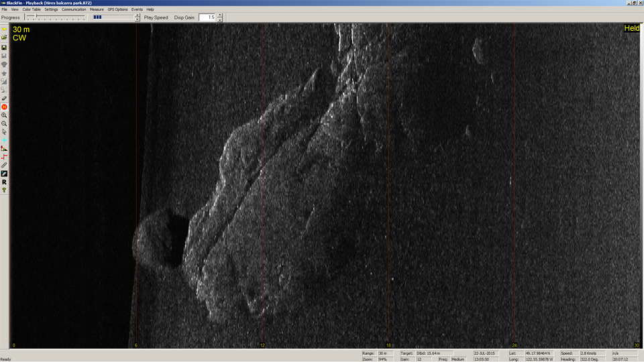644x362 pixels.
Task: Open the GPS Options menu
Action: click(117, 9)
